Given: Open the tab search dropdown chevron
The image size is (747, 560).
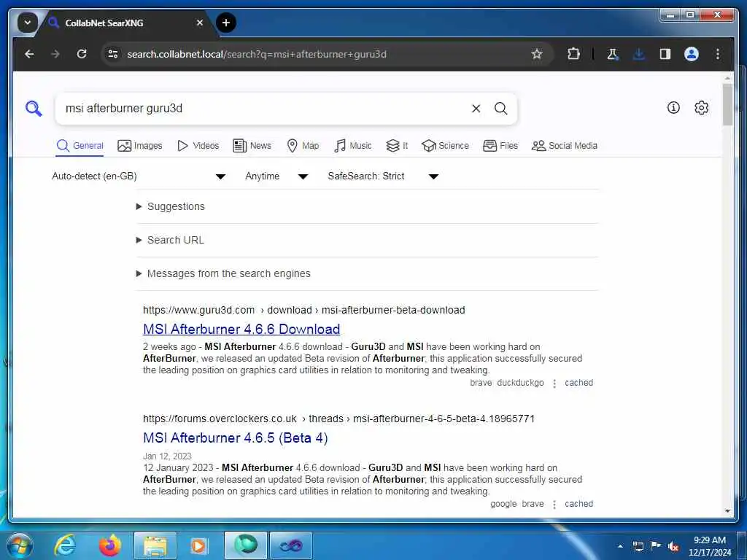Looking at the screenshot, I should pyautogui.click(x=28, y=23).
